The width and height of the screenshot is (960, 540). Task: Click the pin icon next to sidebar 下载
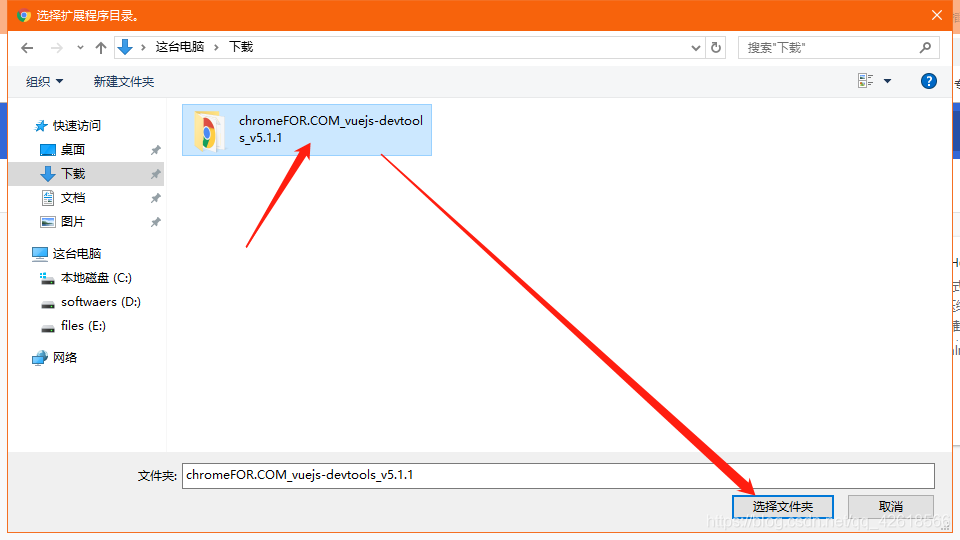(x=156, y=174)
